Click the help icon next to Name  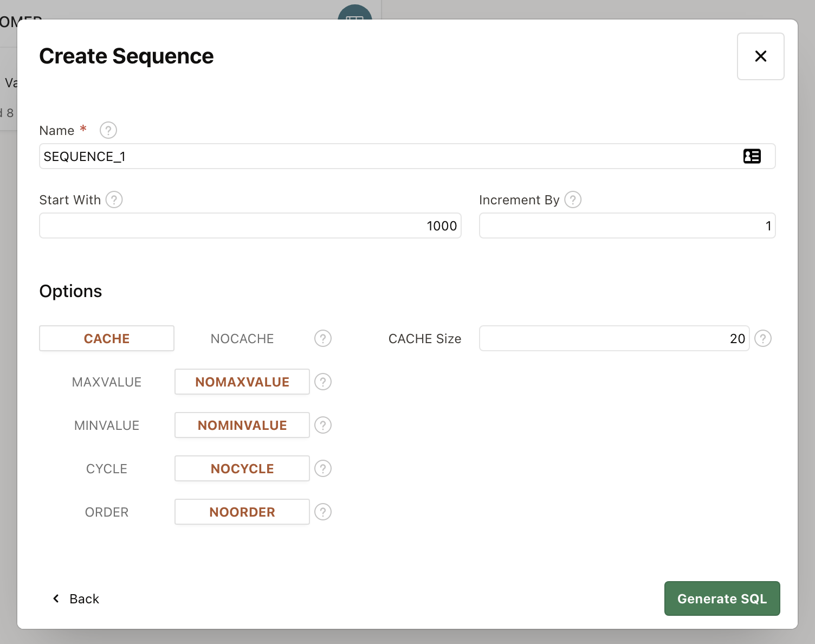(x=108, y=130)
